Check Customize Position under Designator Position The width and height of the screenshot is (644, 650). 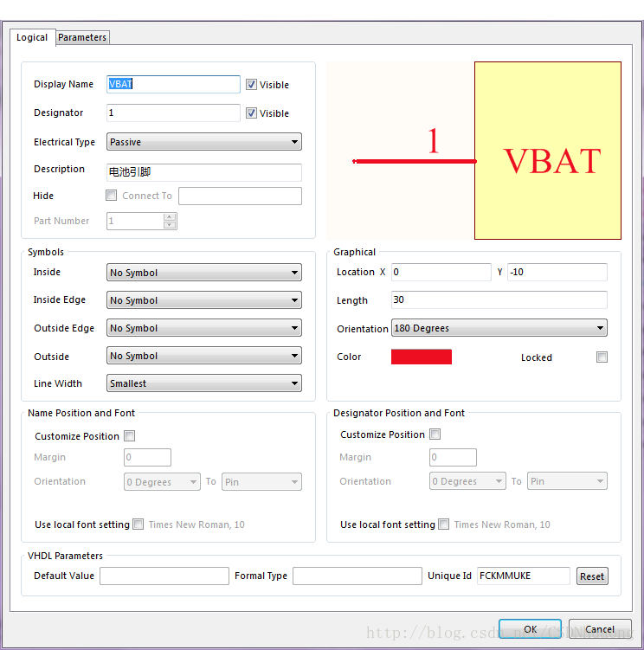pos(435,434)
